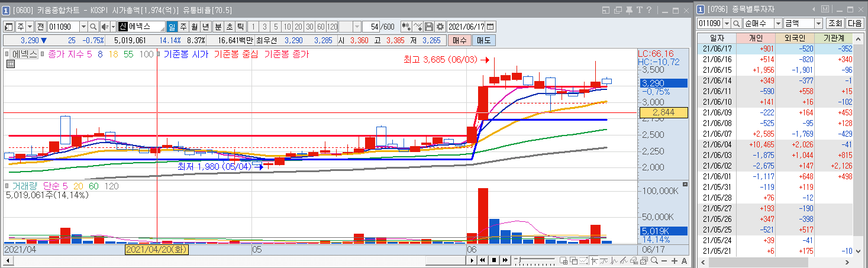Play the chart replay forward
Image resolution: width=868 pixels, height=268 pixels.
pyautogui.click(x=472, y=260)
